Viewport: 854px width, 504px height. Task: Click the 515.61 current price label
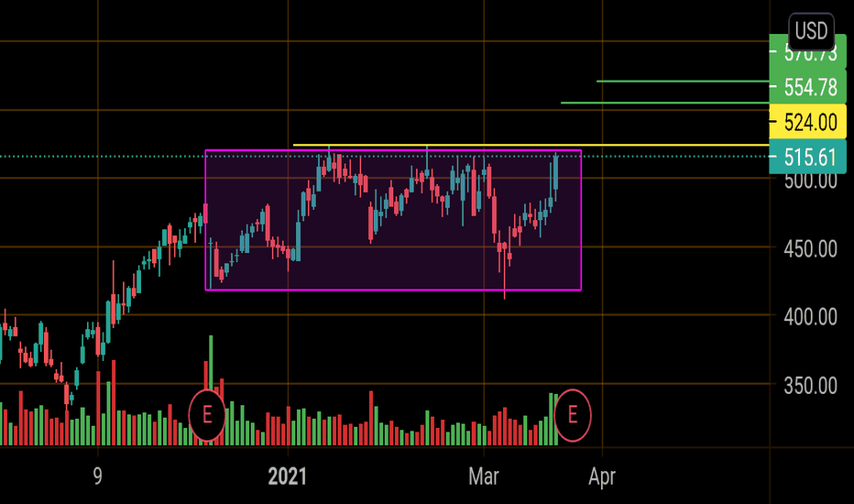coord(808,157)
